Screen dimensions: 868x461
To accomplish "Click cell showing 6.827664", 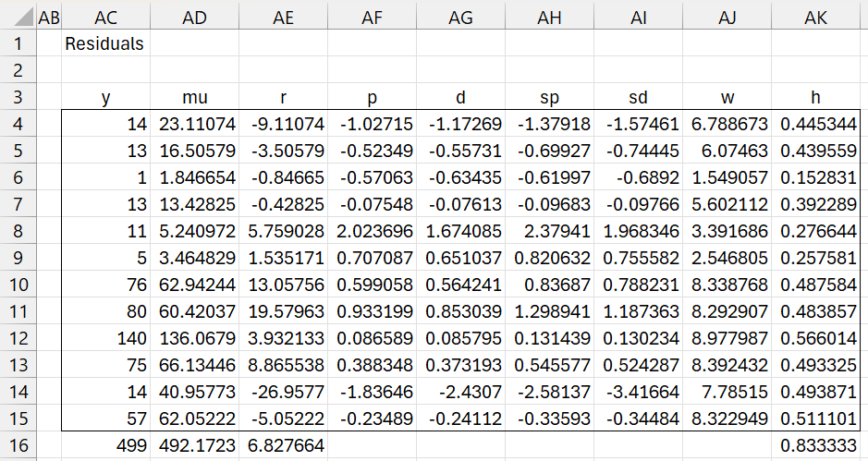I will [x=284, y=445].
